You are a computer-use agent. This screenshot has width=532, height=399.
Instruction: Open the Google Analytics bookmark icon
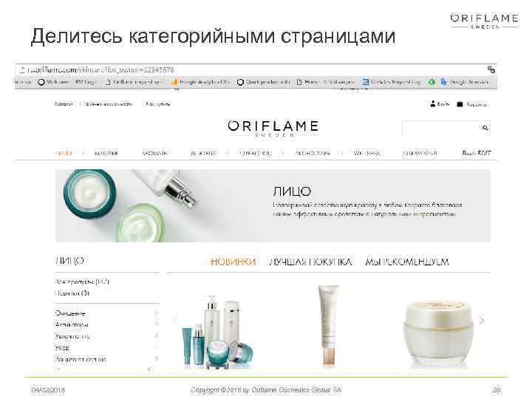(x=174, y=82)
